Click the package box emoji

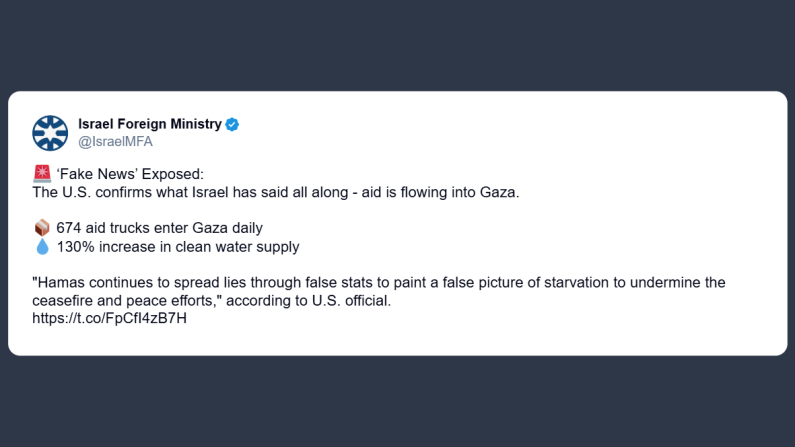[x=41, y=228]
